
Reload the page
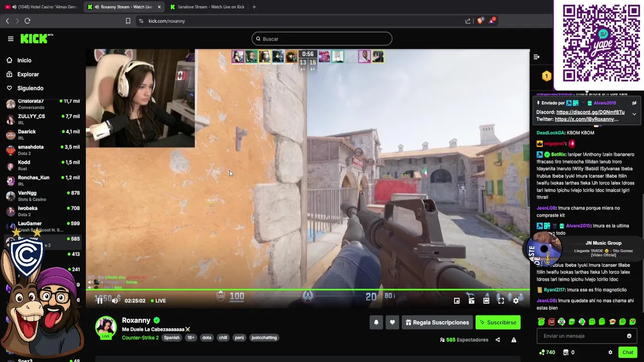[x=27, y=21]
